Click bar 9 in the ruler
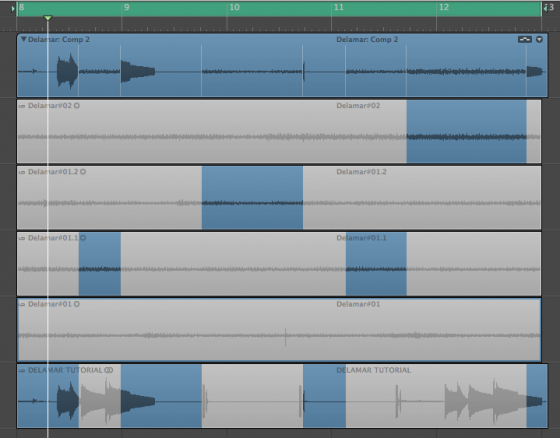560x438 pixels. point(126,8)
